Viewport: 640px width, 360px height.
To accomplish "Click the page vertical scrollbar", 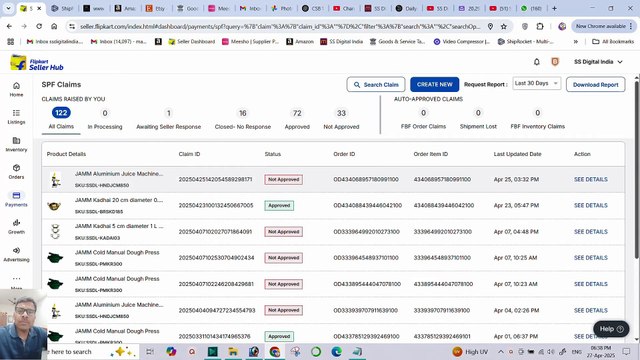I will tap(636, 169).
